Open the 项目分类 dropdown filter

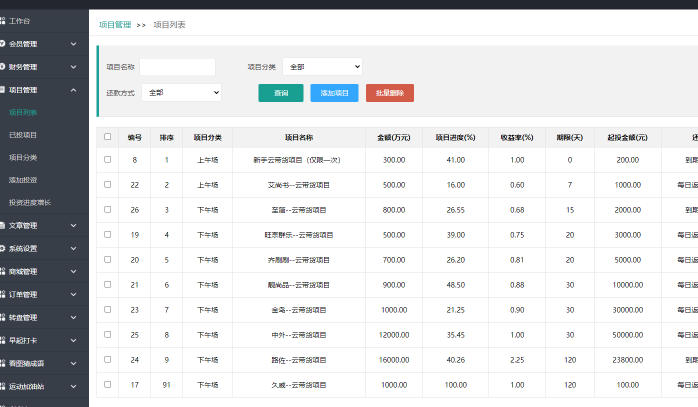pos(322,67)
